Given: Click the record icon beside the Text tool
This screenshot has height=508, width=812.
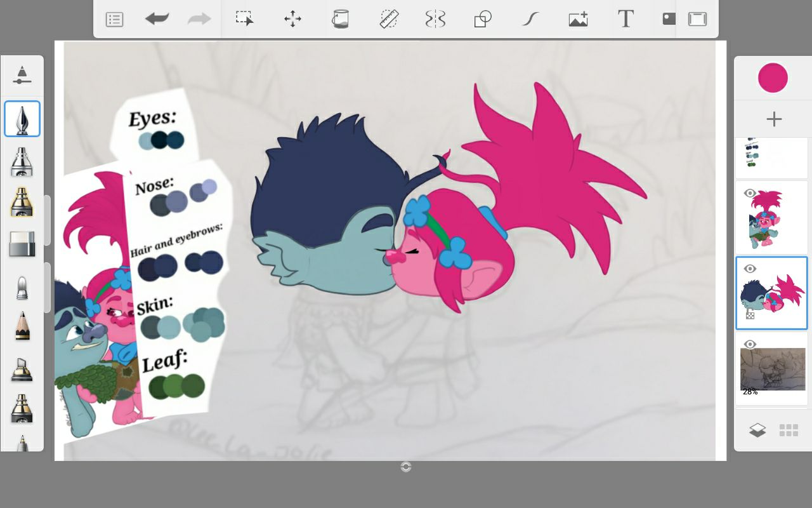Looking at the screenshot, I should coord(669,18).
